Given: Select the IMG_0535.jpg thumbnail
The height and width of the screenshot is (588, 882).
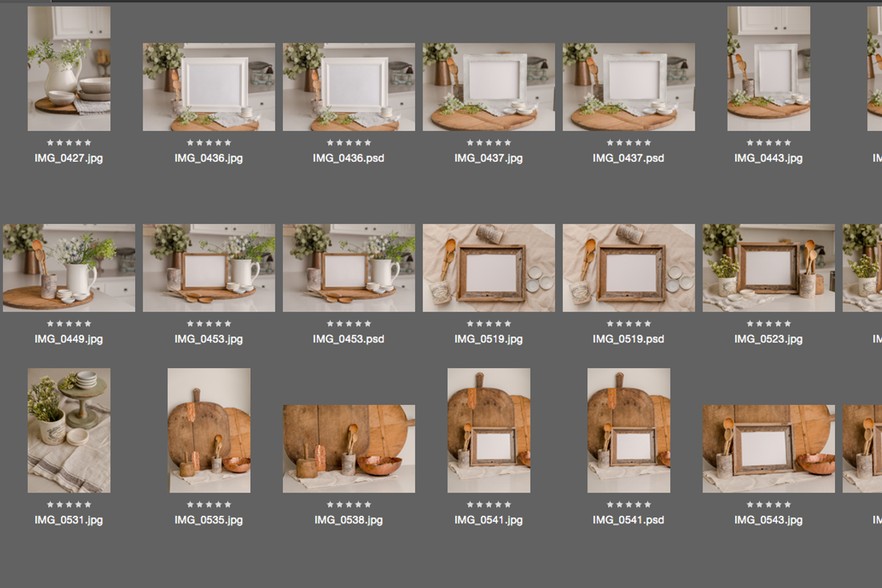Looking at the screenshot, I should [209, 430].
